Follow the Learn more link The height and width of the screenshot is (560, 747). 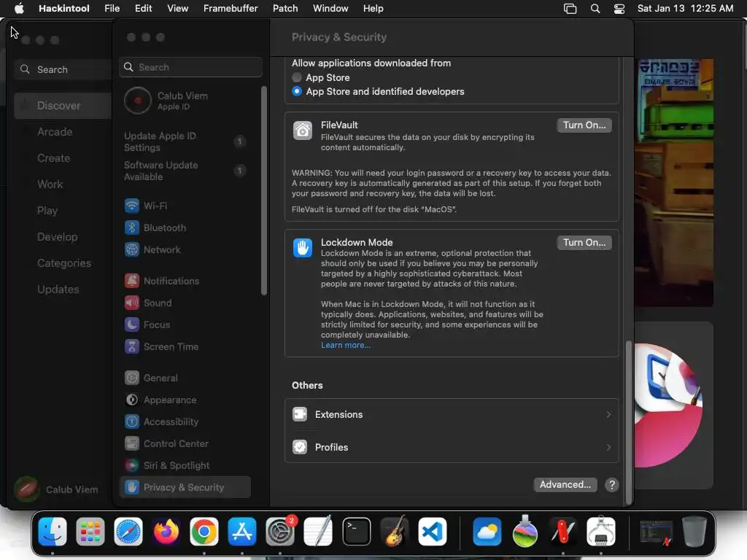[345, 345]
